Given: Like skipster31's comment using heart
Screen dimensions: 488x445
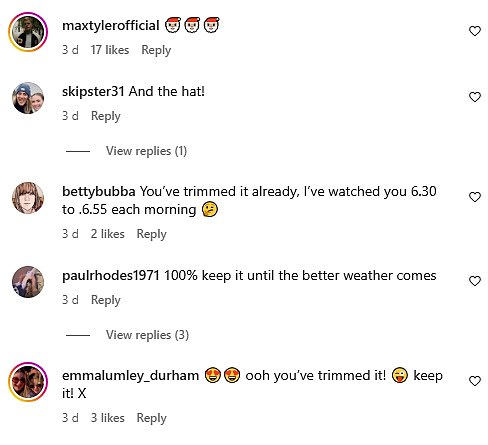Looking at the screenshot, I should click(475, 97).
